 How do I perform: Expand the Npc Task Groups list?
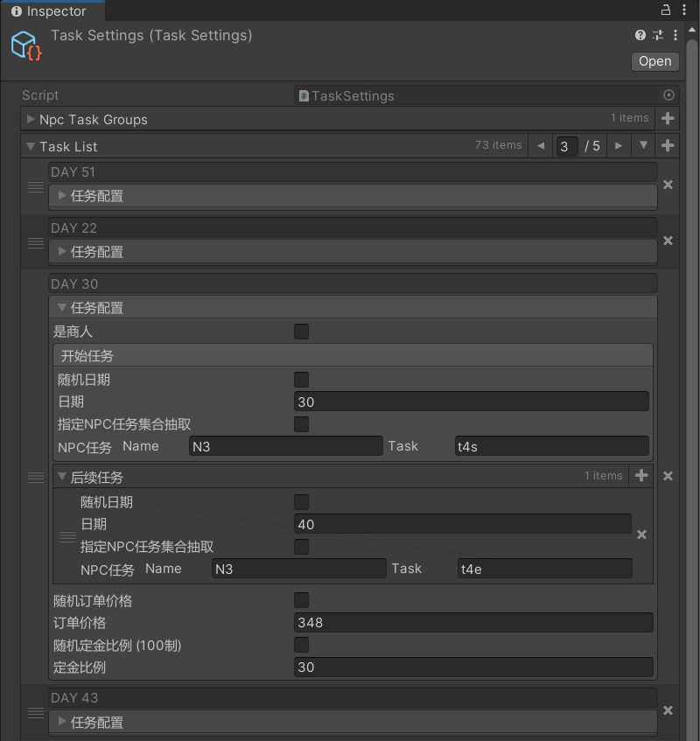coord(31,119)
